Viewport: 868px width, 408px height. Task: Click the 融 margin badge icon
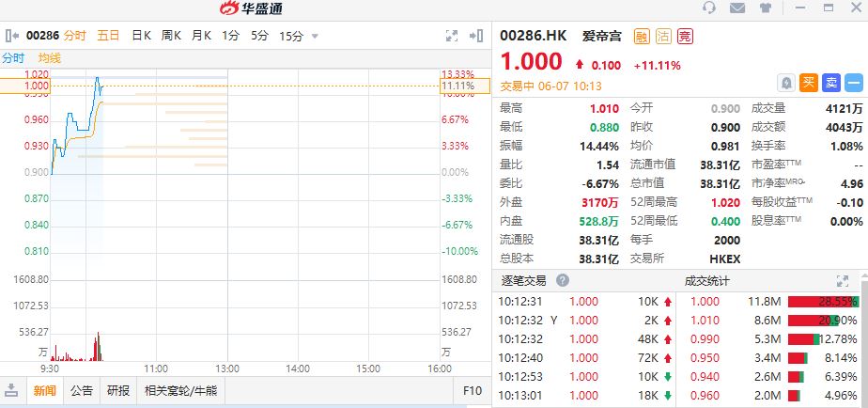click(642, 37)
